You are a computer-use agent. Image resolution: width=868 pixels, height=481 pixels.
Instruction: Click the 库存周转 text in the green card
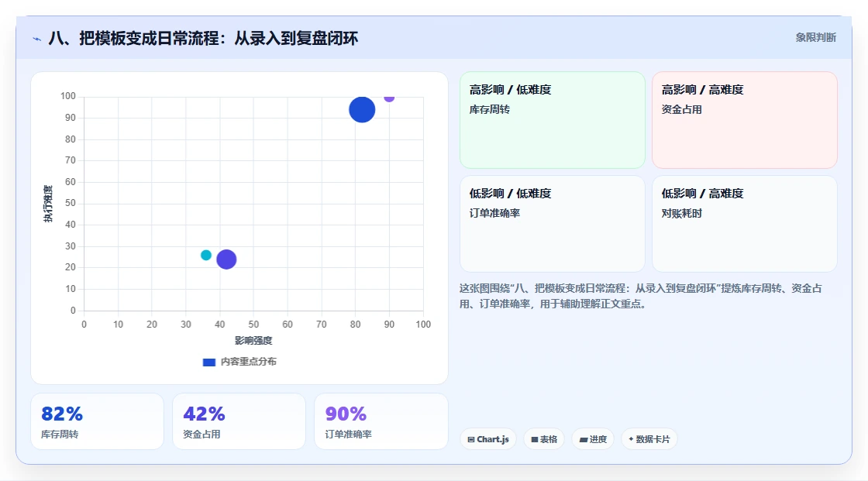point(489,109)
